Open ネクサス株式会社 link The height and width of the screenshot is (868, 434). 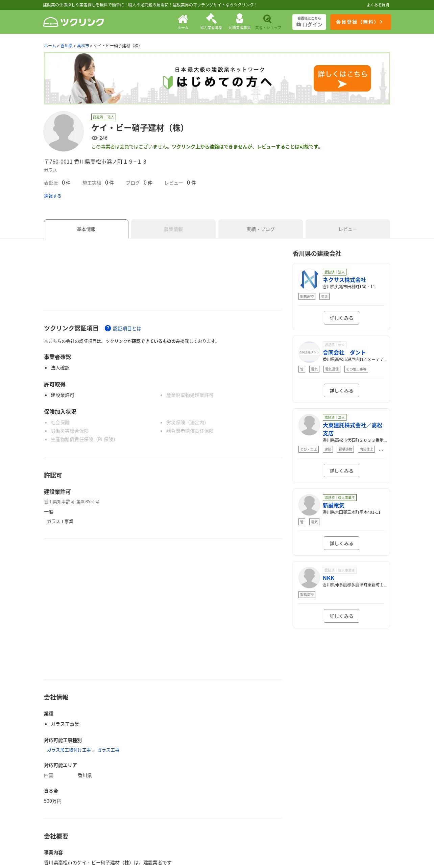344,280
